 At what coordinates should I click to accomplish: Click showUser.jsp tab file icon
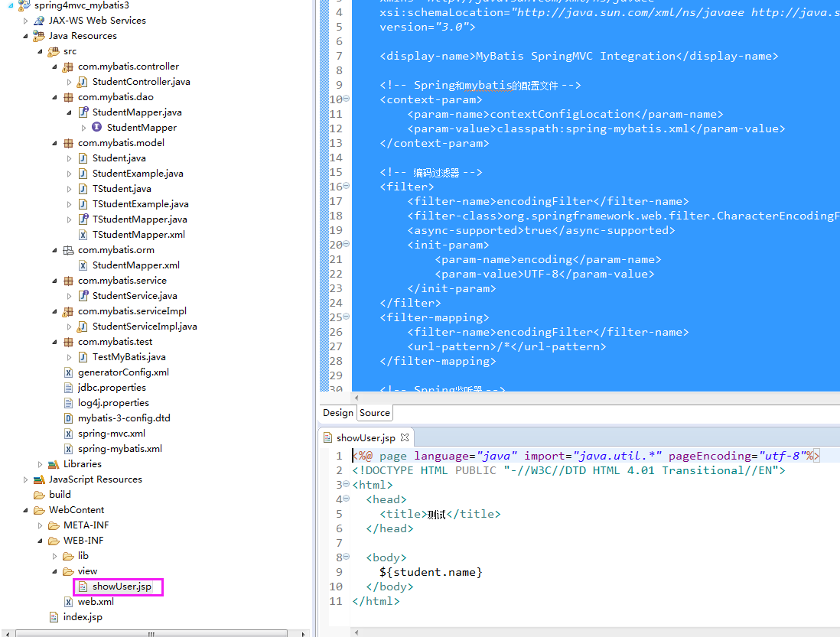tap(328, 438)
